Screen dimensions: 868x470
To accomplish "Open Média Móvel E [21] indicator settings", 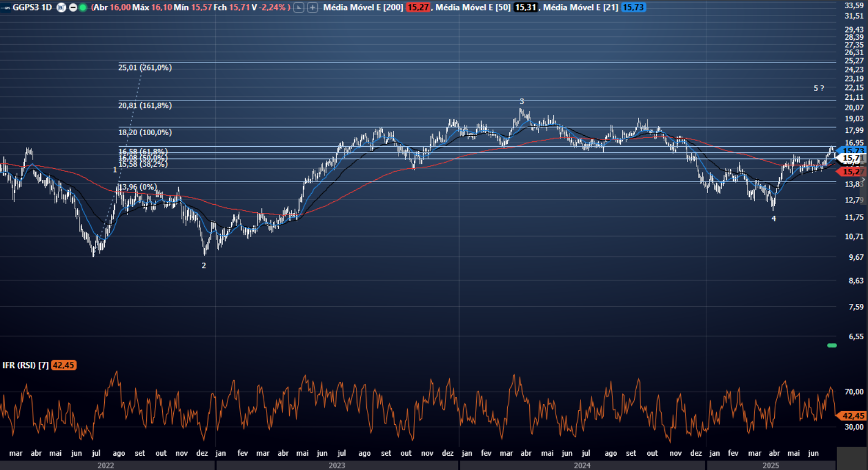I will click(581, 7).
